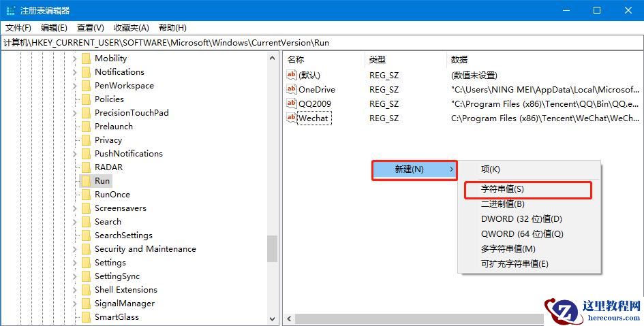Click the string value icon beside (默认)
Image resolution: width=644 pixels, height=326 pixels.
pos(292,75)
